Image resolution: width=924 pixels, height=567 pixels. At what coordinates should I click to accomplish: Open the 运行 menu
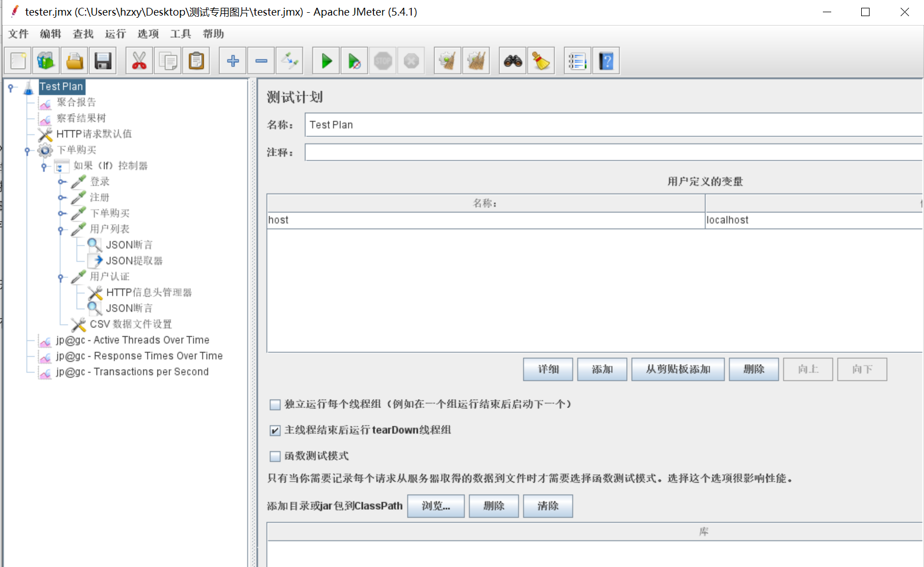pos(116,34)
